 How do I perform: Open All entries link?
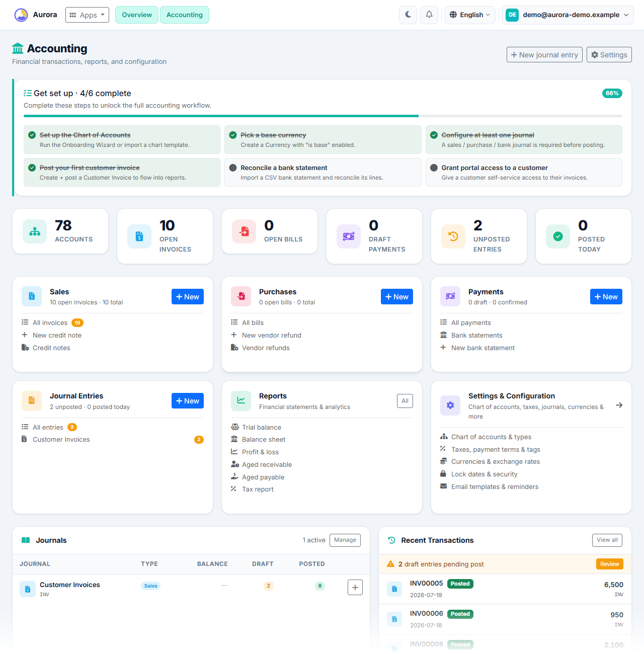pyautogui.click(x=48, y=428)
